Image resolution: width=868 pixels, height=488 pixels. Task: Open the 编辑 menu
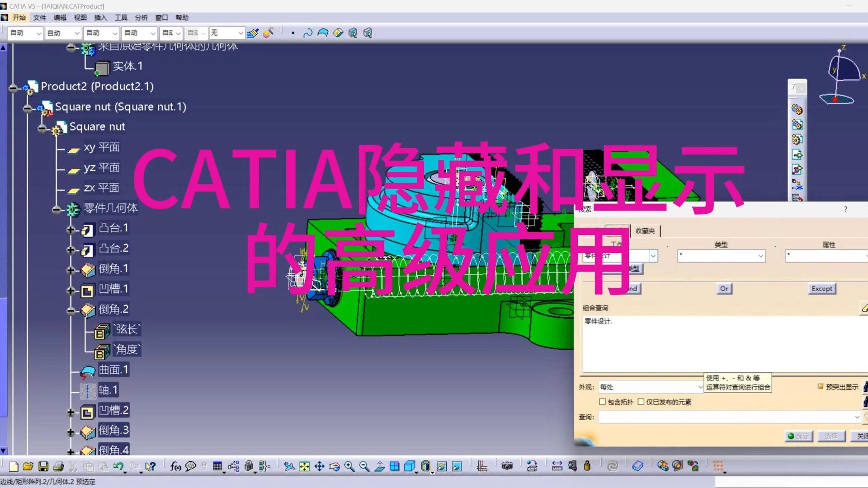60,18
